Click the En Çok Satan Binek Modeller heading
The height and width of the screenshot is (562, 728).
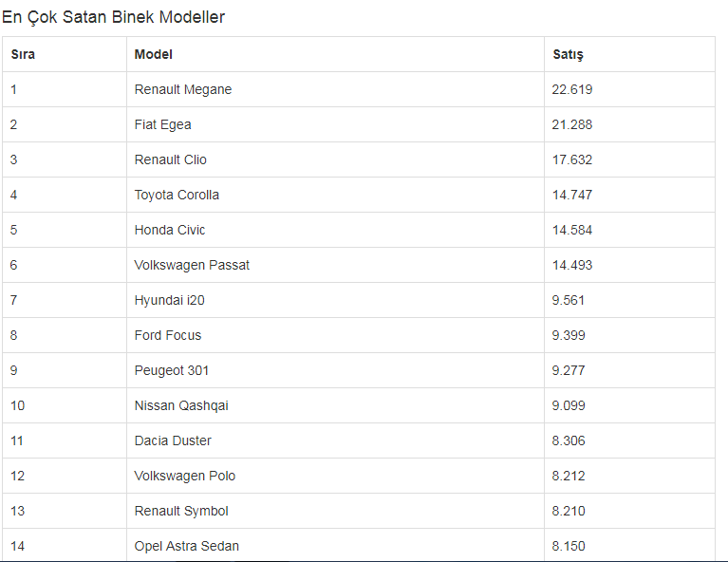tap(113, 17)
